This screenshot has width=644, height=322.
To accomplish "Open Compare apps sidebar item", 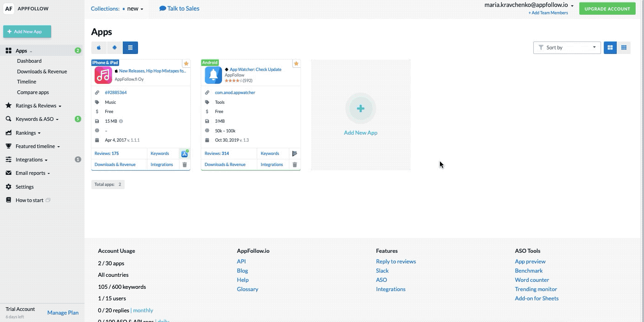I will click(33, 92).
